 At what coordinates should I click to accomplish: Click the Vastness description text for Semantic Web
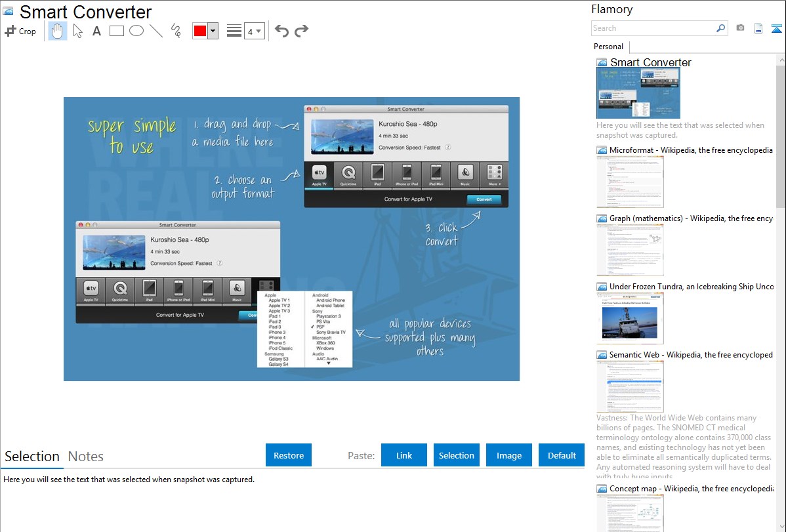point(684,446)
